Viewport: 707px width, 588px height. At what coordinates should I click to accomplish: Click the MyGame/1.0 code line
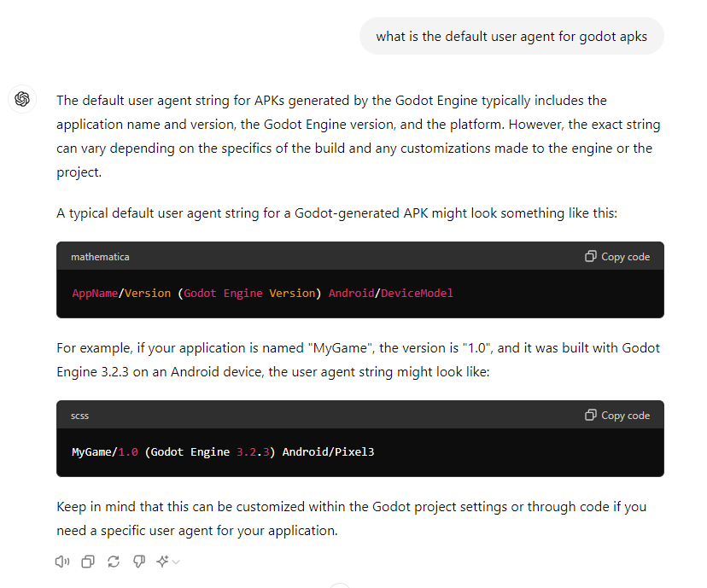pos(223,452)
